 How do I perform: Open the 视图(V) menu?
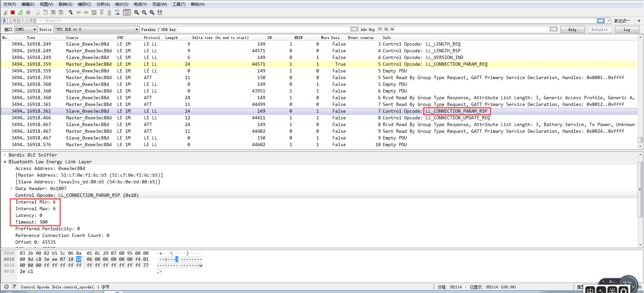pos(46,4)
